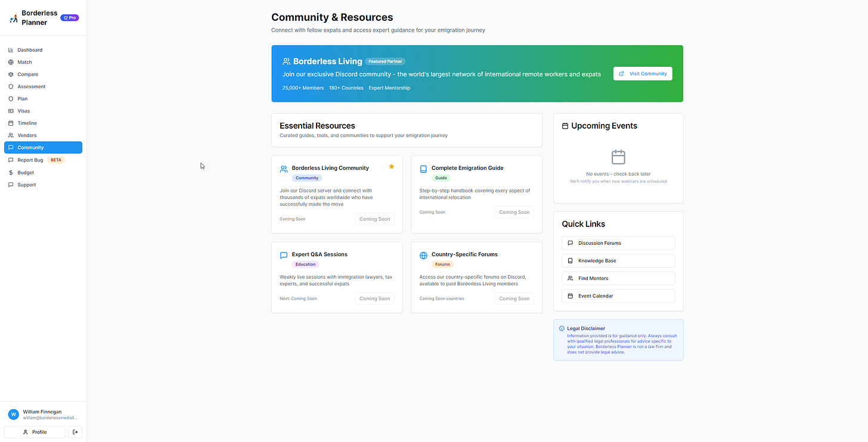The width and height of the screenshot is (868, 442).
Task: Click the 'Next: Coming Soon' text
Action: pyautogui.click(x=298, y=298)
